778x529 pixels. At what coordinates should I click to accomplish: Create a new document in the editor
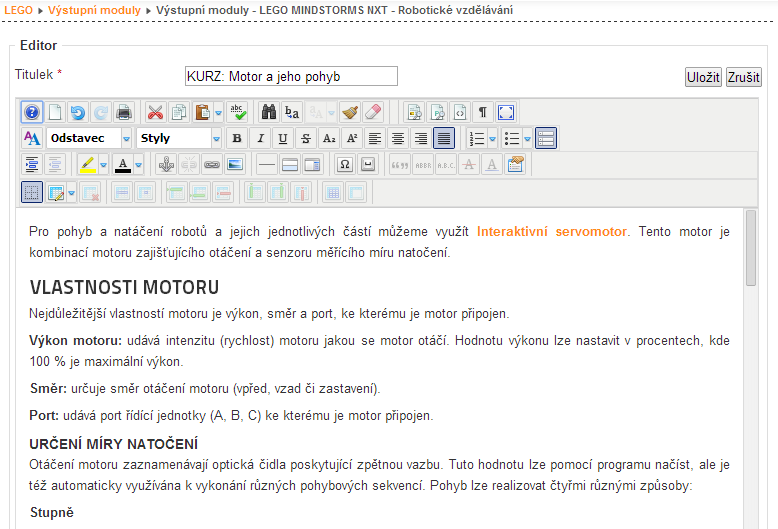55,112
